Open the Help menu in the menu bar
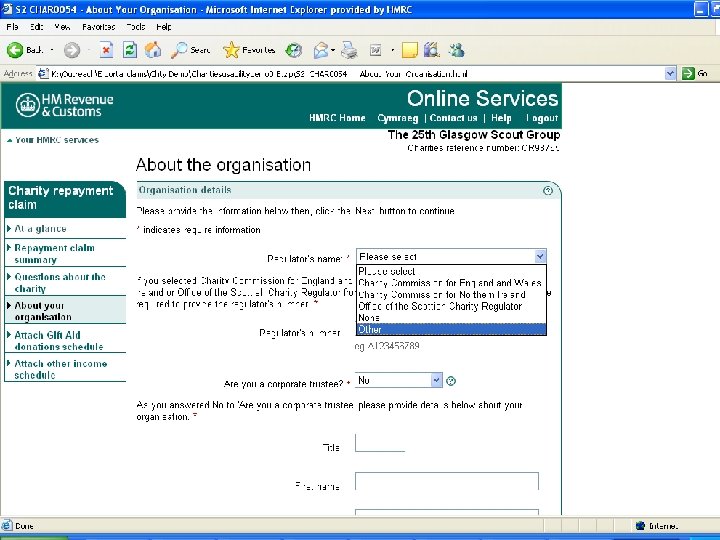This screenshot has width=720, height=540. [164, 27]
